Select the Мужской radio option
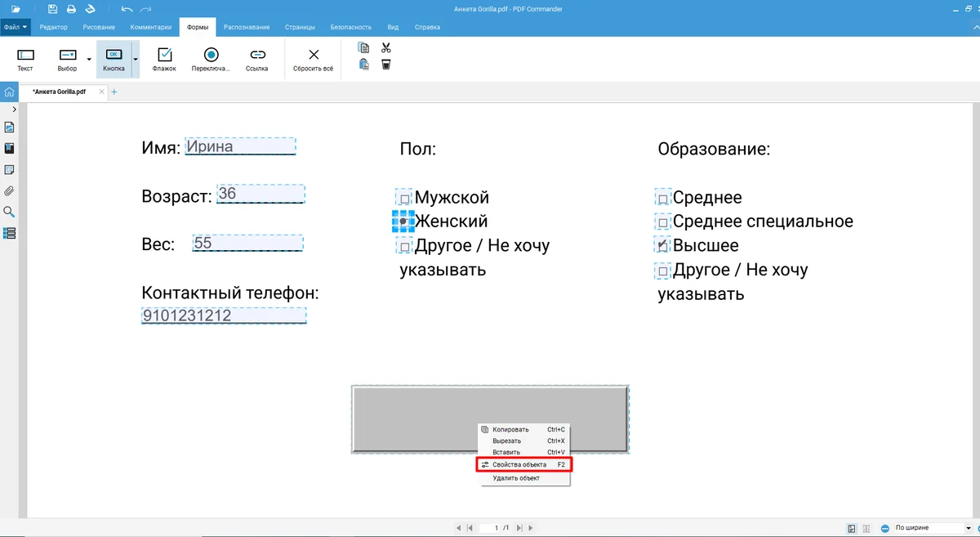The image size is (980, 537). (405, 199)
